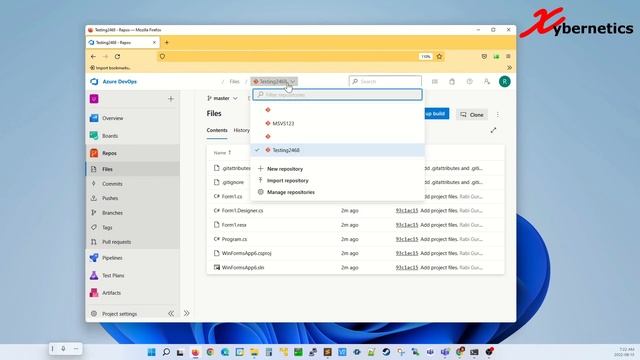Open the project avatar tile
640x360 pixels.
(x=94, y=99)
